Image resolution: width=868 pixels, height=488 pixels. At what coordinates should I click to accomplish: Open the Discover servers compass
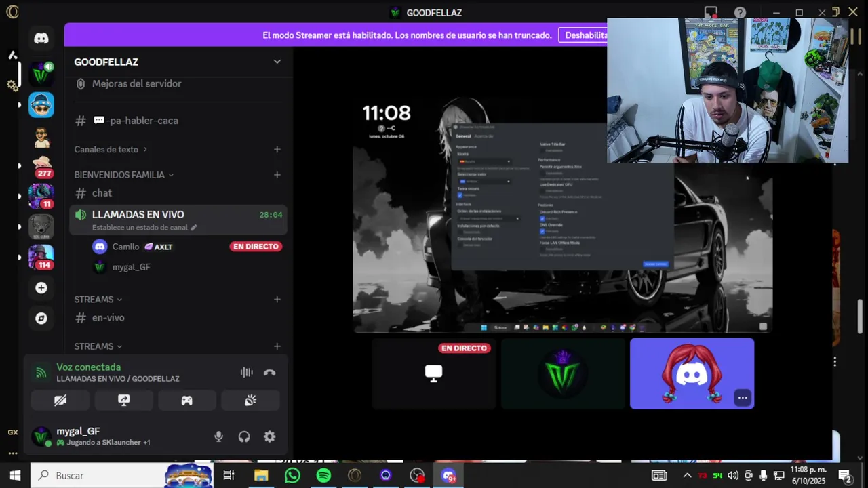tap(41, 319)
